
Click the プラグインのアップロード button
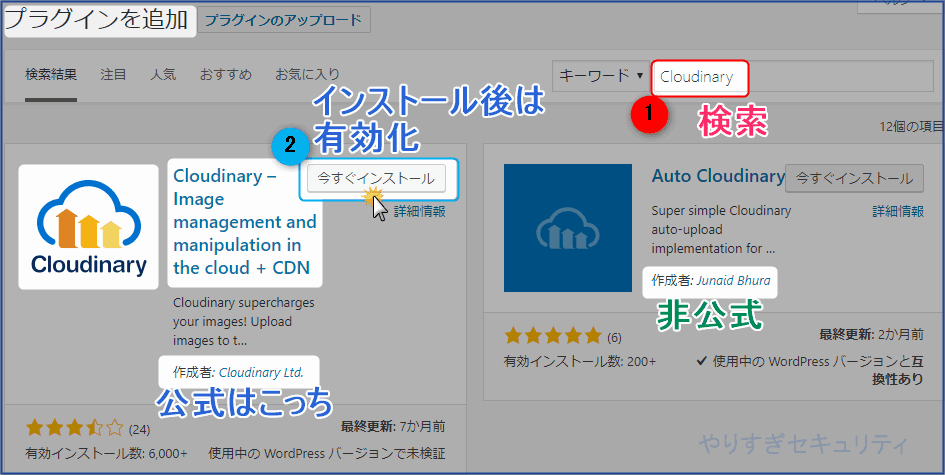(284, 20)
